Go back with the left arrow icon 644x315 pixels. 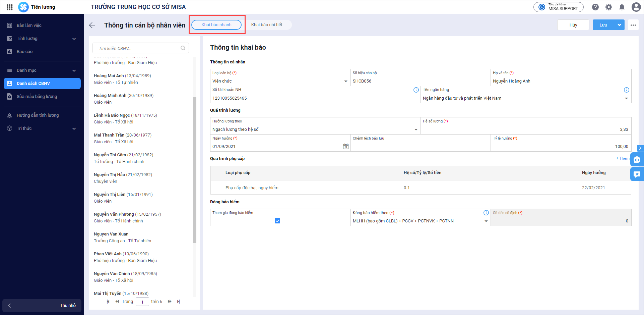click(x=92, y=25)
